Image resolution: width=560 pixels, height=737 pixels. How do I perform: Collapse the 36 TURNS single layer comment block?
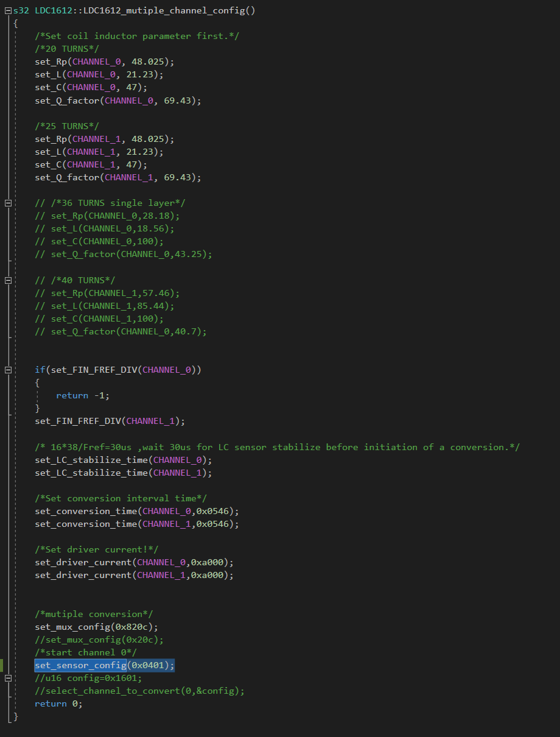8,203
